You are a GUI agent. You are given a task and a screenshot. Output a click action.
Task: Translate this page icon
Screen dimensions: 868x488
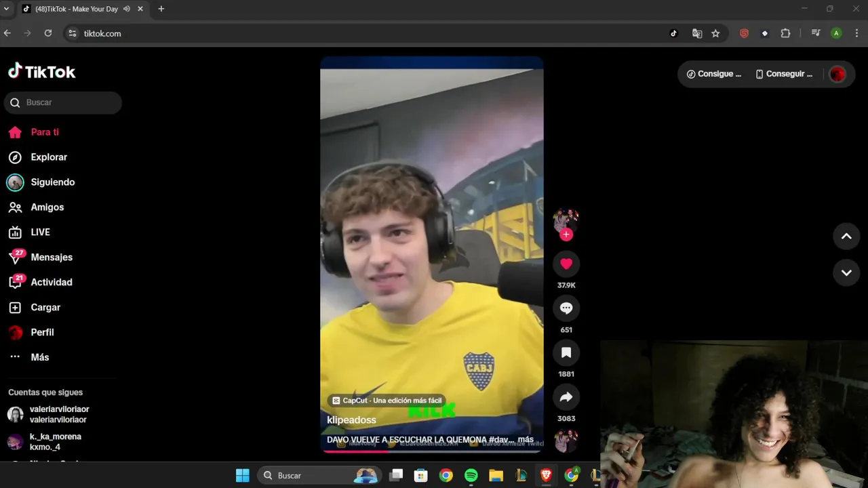coord(696,33)
